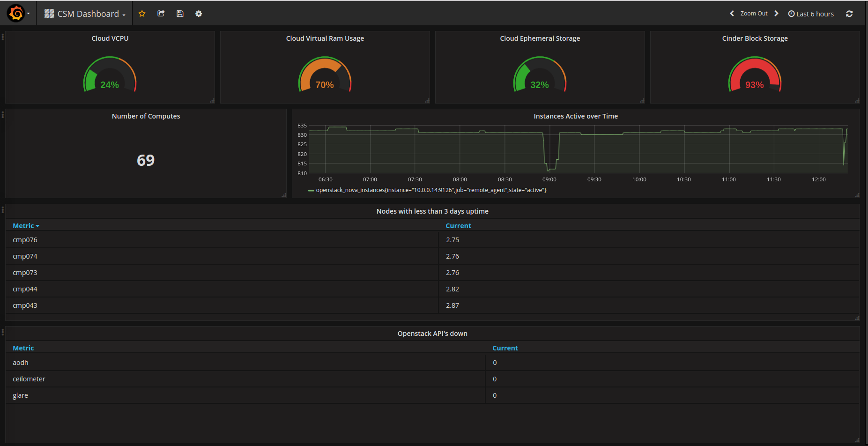Select the cmp044 row metric
Screen dimensions: 868x446
coord(25,289)
